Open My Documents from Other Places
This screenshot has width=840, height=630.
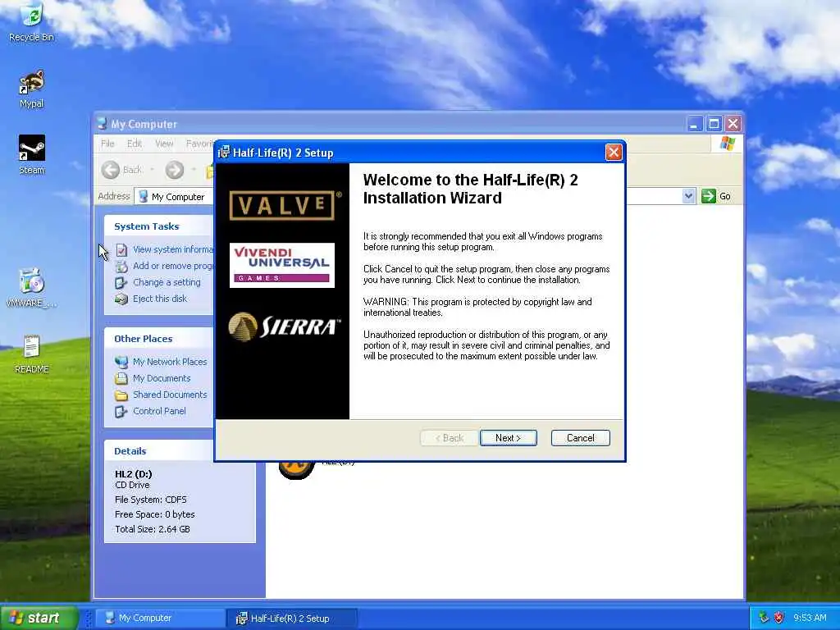pos(162,378)
